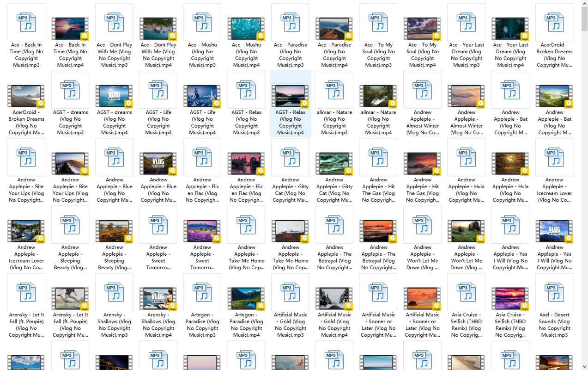Image resolution: width=588 pixels, height=370 pixels.
Task: Select the Asia Cruise - Selfish video thumbnail
Action: pyautogui.click(x=511, y=299)
